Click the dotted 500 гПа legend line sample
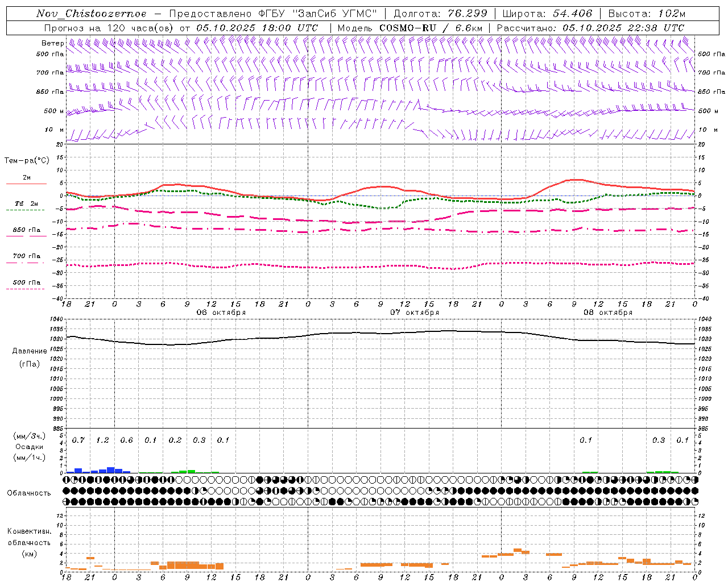 26,289
